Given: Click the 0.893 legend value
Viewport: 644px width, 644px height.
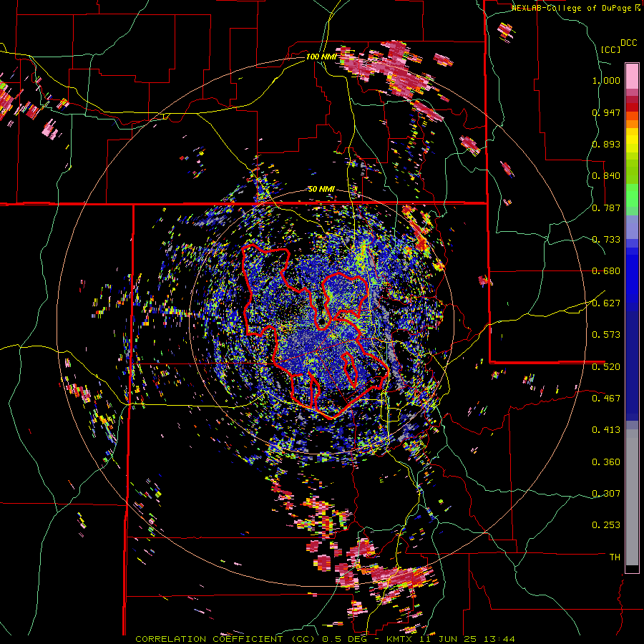Looking at the screenshot, I should coord(606,144).
